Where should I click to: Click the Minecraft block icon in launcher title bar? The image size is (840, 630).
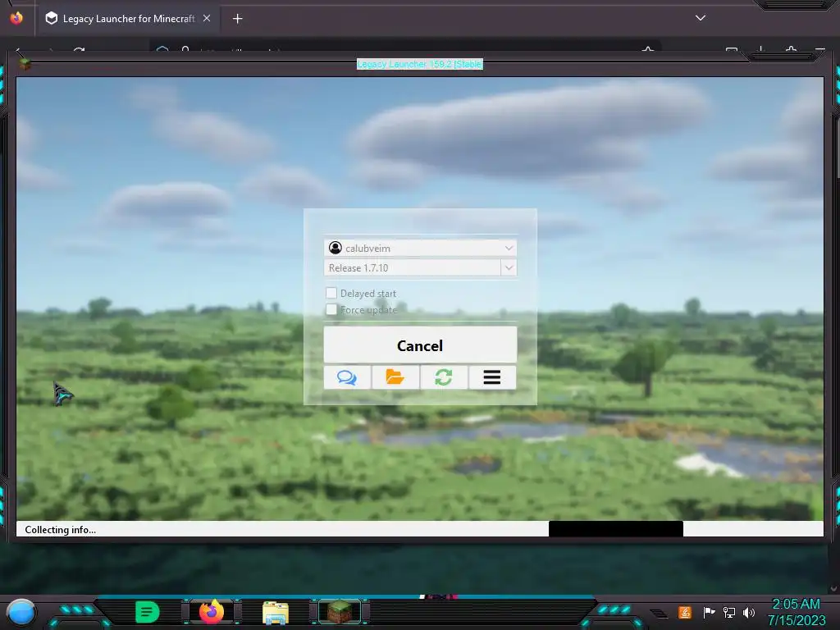pyautogui.click(x=25, y=64)
